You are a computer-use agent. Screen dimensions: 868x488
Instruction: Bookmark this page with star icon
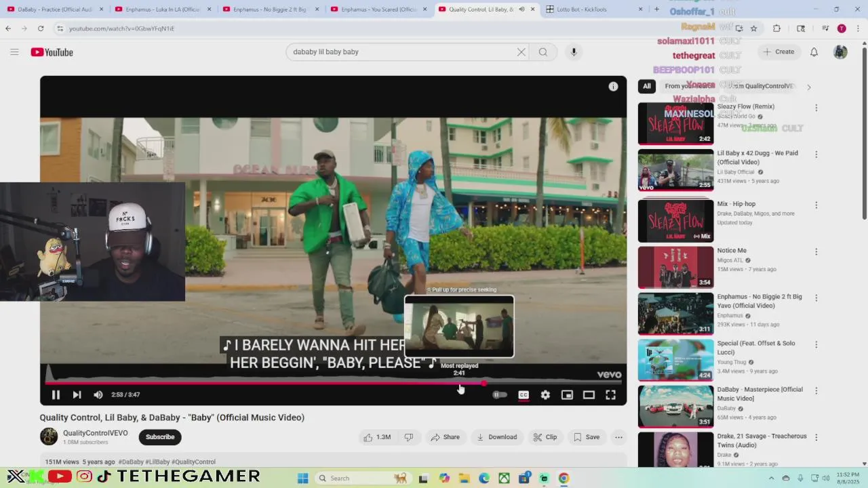pos(753,28)
